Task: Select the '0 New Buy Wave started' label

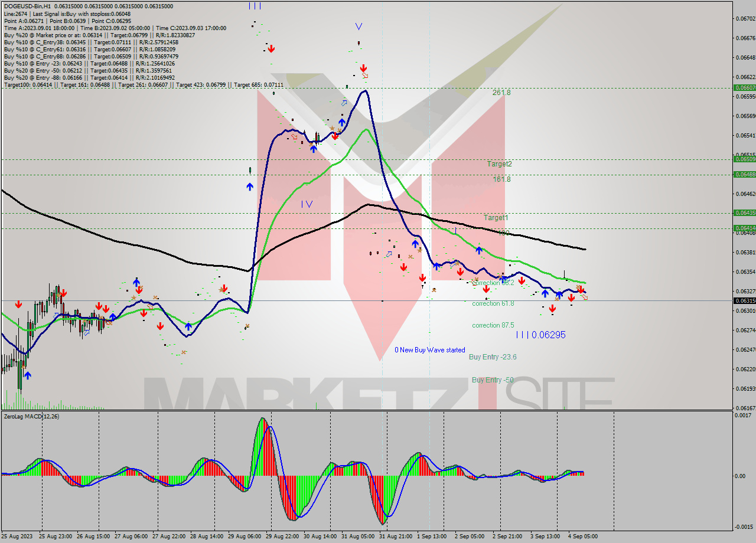Action: tap(429, 350)
